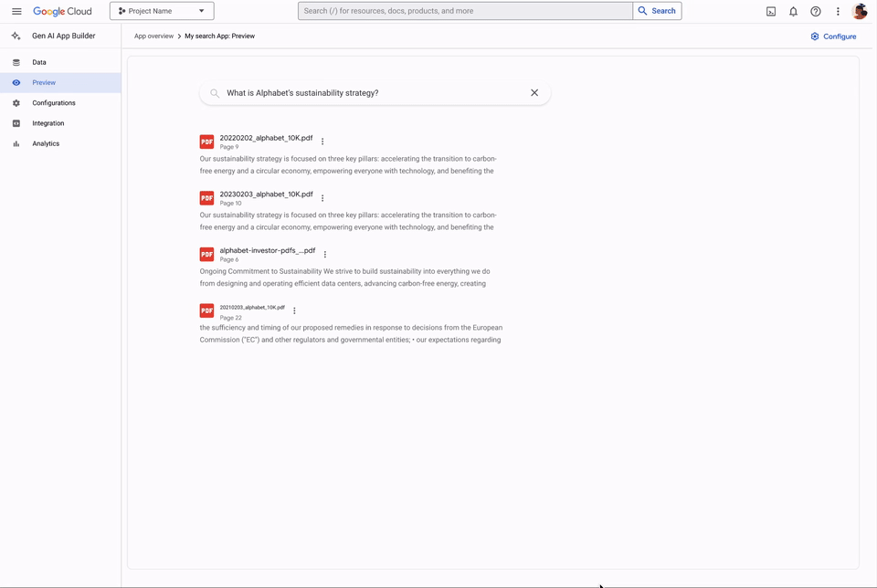The width and height of the screenshot is (877, 588).
Task: Open the Gen AI App Builder heading
Action: point(64,36)
